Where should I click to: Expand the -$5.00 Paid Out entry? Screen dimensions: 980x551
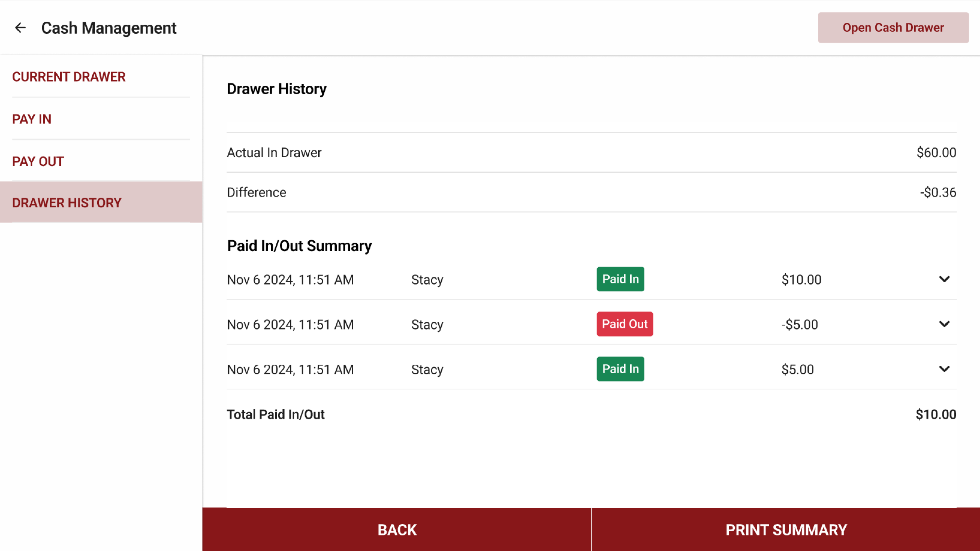[x=944, y=324]
